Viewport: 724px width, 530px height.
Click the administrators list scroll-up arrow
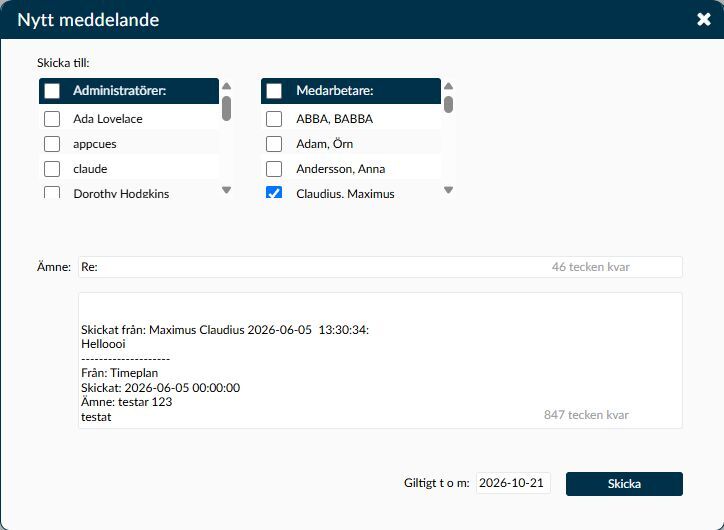226,86
